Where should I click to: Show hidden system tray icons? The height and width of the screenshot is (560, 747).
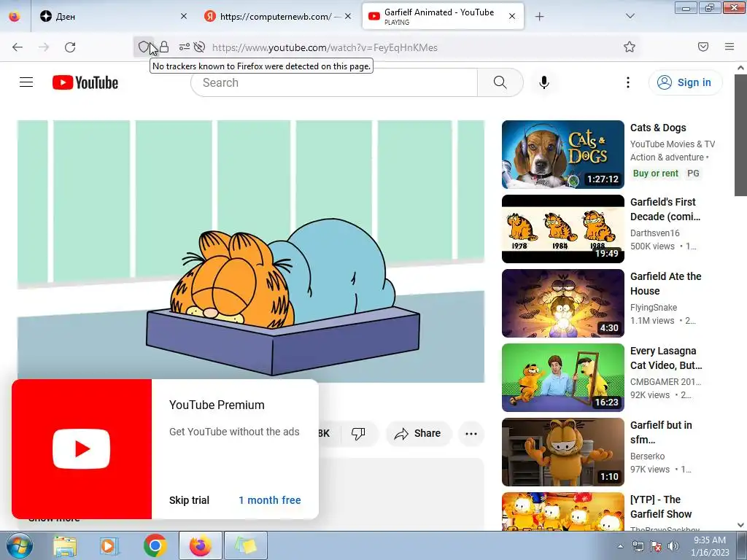pos(620,546)
